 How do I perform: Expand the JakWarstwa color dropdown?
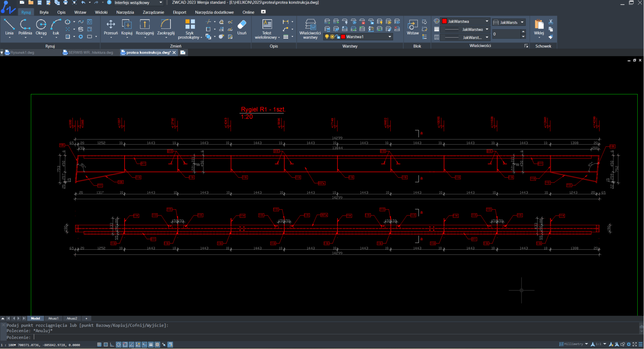(x=487, y=21)
